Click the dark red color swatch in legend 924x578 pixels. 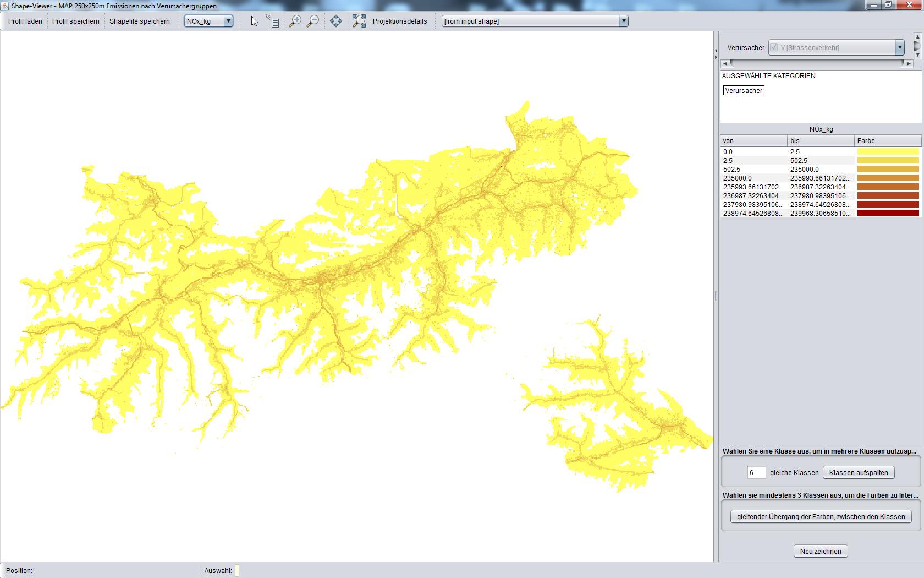[888, 214]
